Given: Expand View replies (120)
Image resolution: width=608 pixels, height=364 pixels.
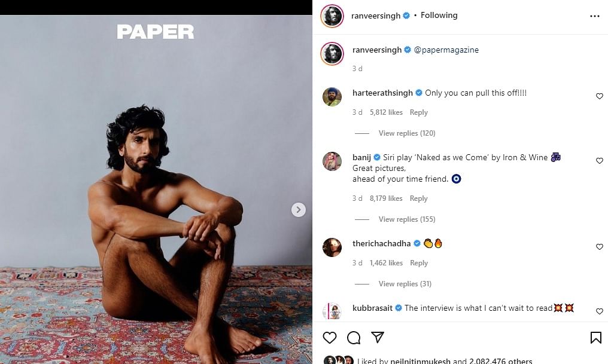Looking at the screenshot, I should pos(407,133).
